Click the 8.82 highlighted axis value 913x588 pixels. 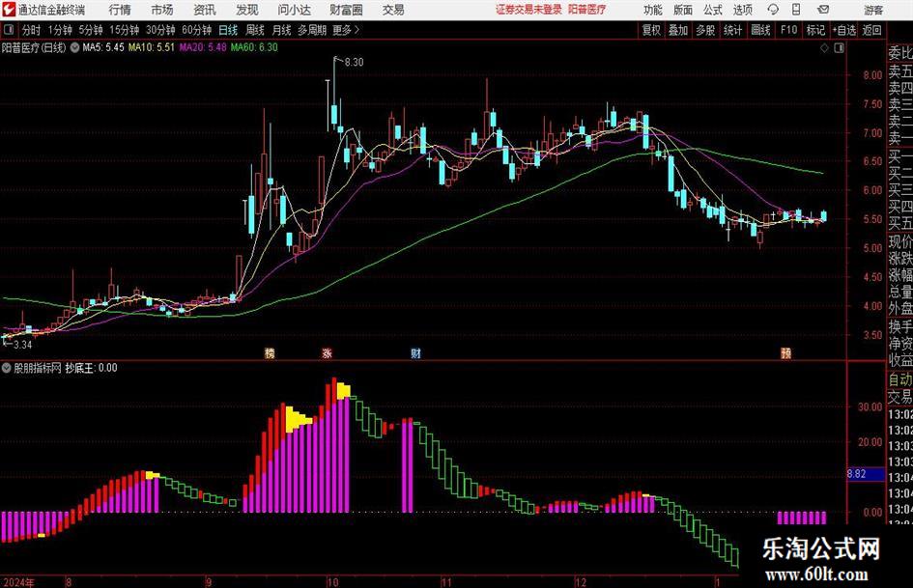[856, 474]
